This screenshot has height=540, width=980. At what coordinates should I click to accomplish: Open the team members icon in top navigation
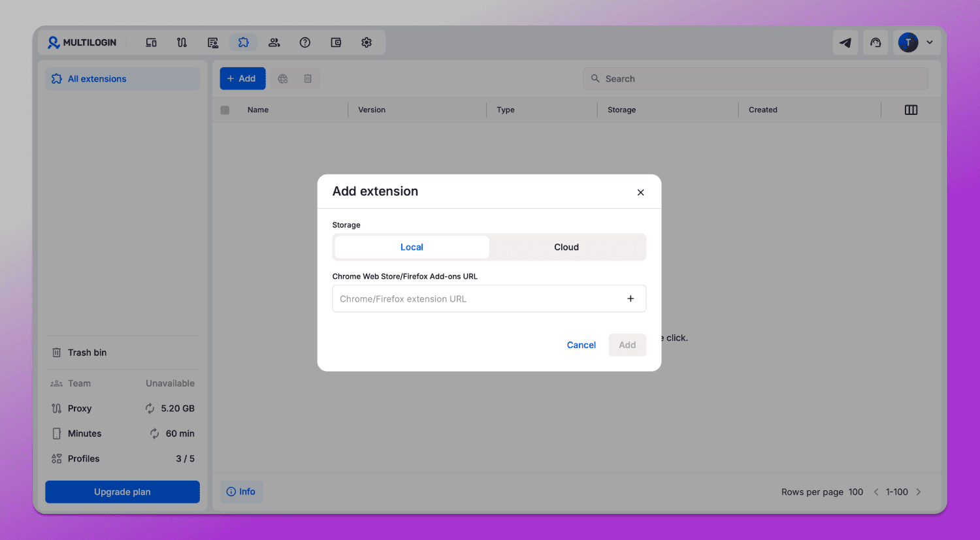point(274,42)
